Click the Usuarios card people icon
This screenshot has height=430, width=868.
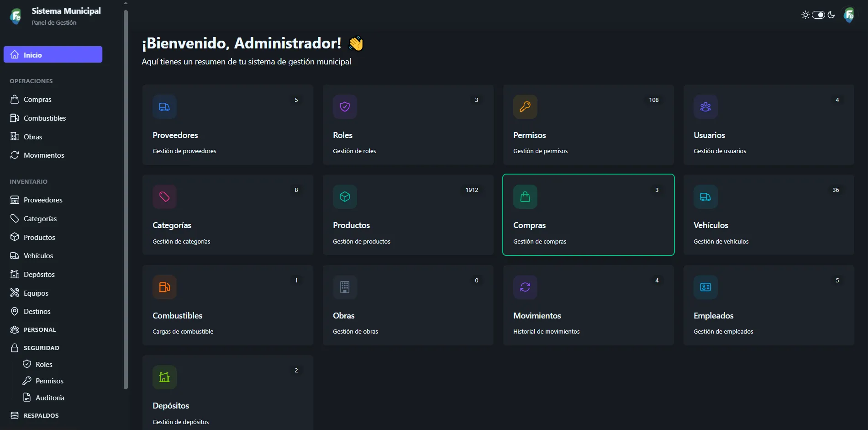tap(705, 106)
